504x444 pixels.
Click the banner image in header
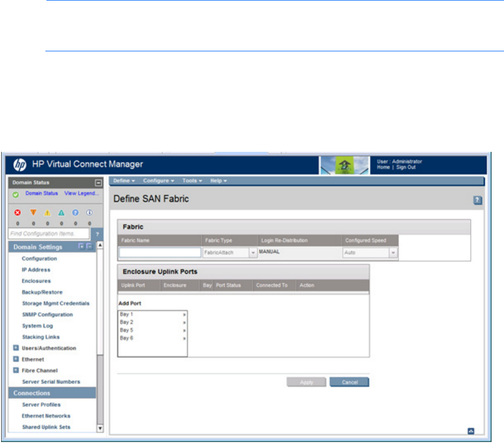tap(344, 165)
